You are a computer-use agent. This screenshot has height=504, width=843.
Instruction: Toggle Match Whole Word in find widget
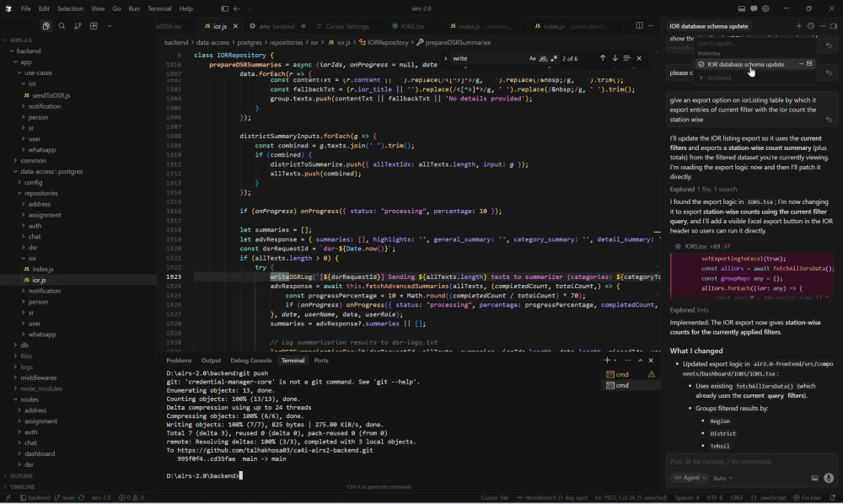(543, 58)
